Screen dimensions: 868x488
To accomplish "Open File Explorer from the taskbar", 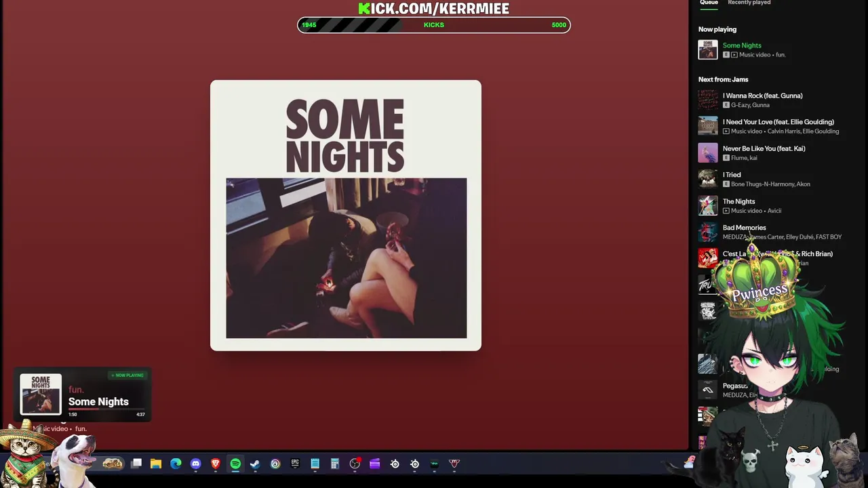I will (x=156, y=464).
